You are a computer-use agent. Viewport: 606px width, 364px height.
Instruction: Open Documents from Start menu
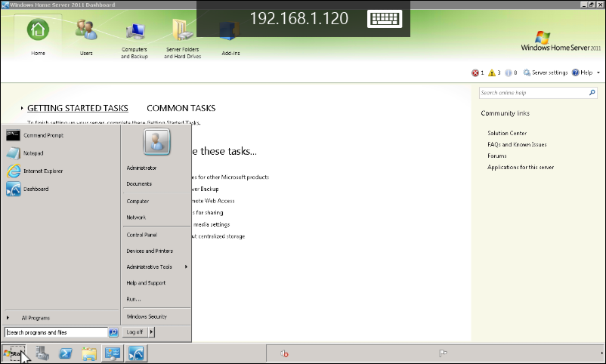click(x=139, y=184)
